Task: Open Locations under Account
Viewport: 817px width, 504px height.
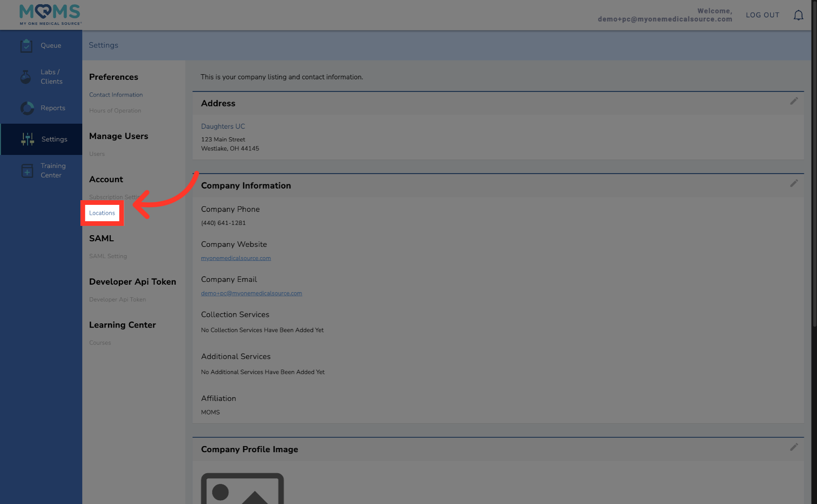Action: click(x=102, y=213)
